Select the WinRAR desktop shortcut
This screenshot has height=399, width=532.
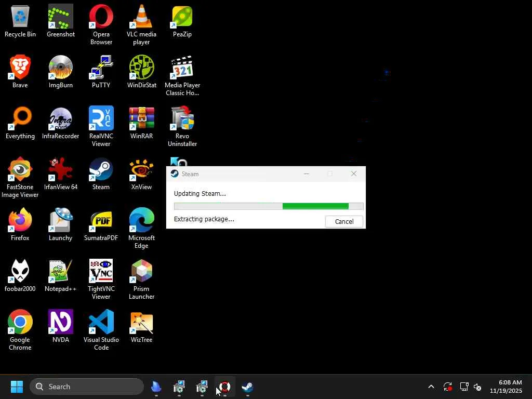pyautogui.click(x=141, y=123)
